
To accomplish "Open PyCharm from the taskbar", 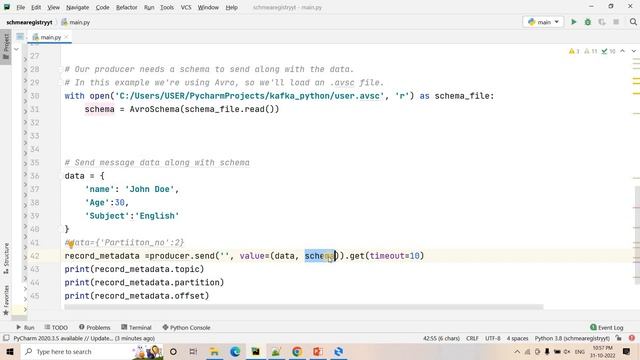I will coord(256,351).
